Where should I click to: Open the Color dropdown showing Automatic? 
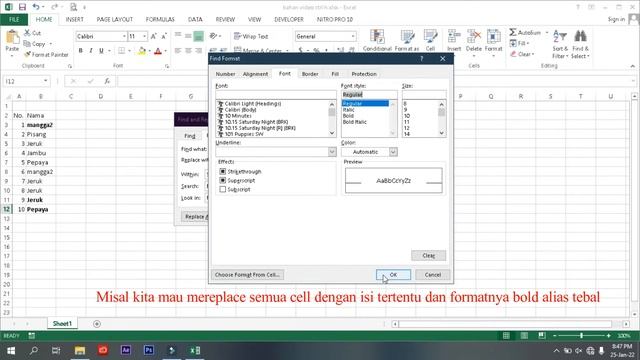tap(393, 152)
